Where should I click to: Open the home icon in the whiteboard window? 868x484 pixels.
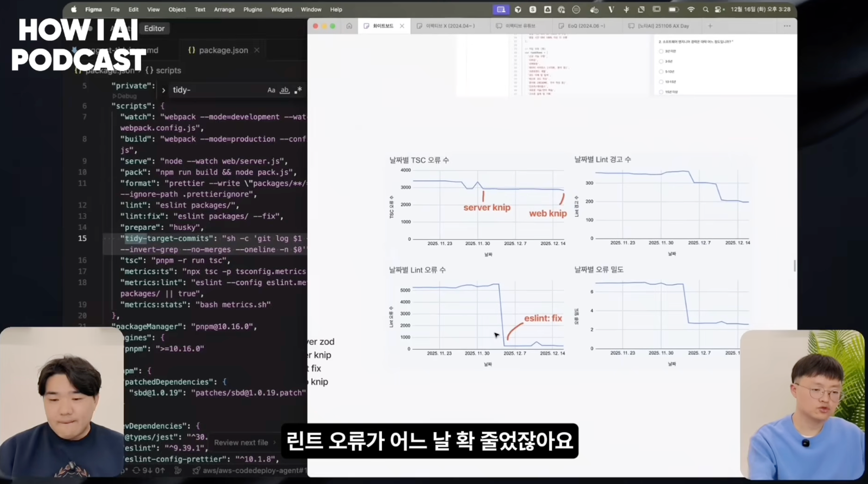click(349, 26)
